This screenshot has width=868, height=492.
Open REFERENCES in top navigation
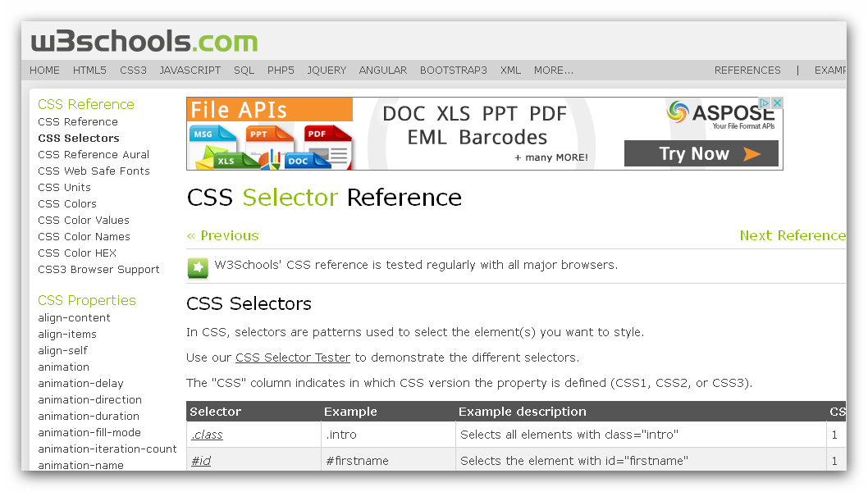[747, 71]
